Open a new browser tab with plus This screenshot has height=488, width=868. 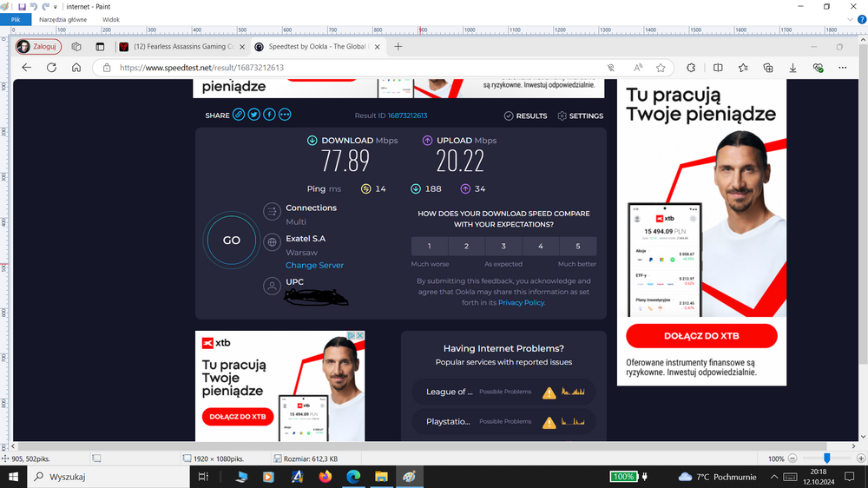[398, 47]
